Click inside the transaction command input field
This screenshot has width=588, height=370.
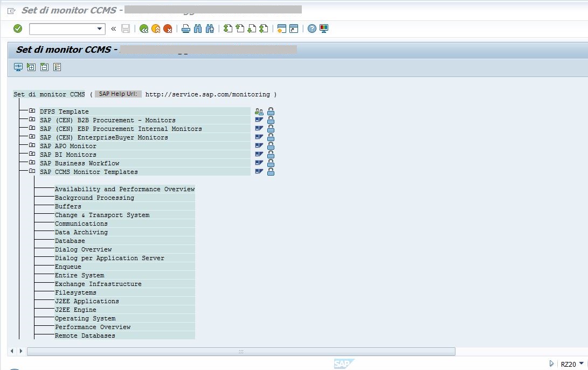coord(62,29)
